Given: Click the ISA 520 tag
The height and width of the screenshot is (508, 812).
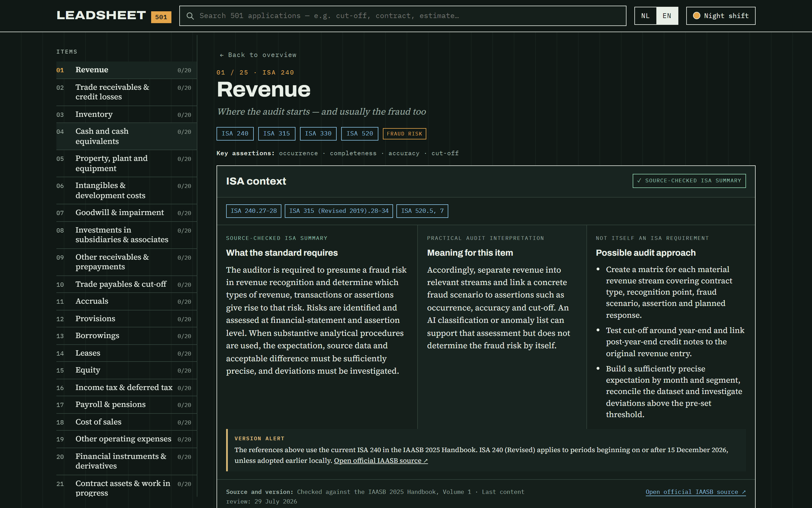Looking at the screenshot, I should point(360,134).
